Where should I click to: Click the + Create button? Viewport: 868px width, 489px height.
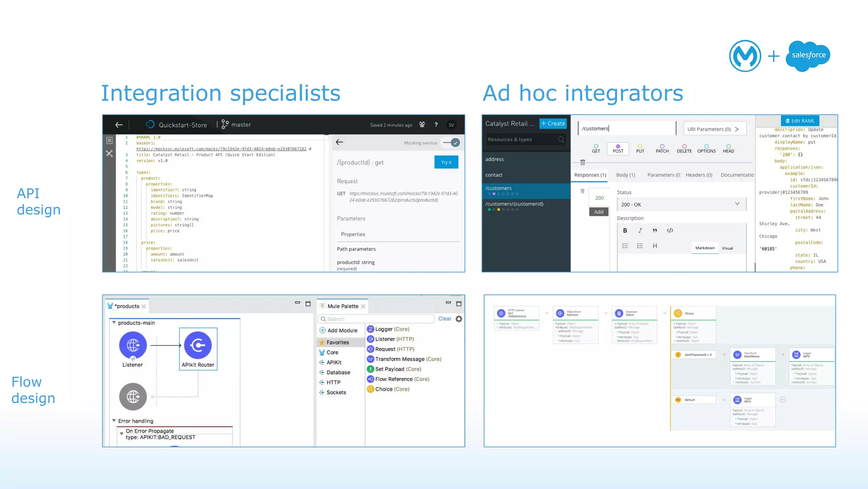coord(553,123)
